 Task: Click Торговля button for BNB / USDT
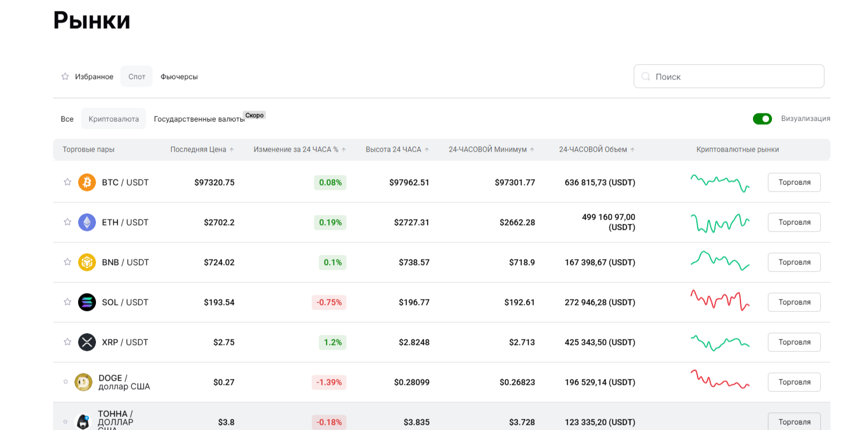pos(794,262)
